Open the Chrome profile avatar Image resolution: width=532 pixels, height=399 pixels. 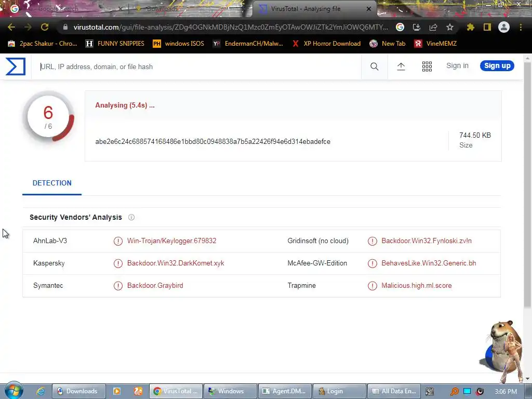point(503,27)
